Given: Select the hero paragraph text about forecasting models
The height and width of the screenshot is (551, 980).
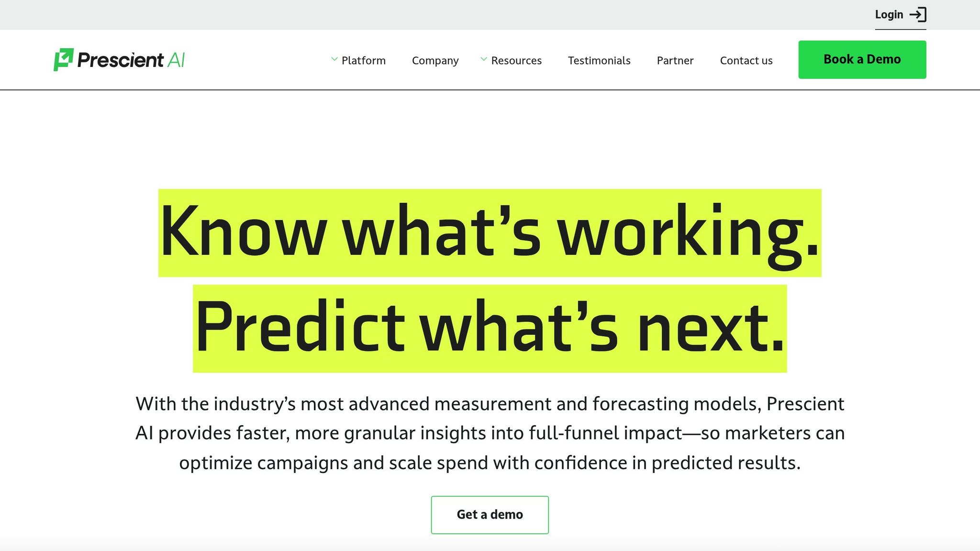Looking at the screenshot, I should pos(490,433).
